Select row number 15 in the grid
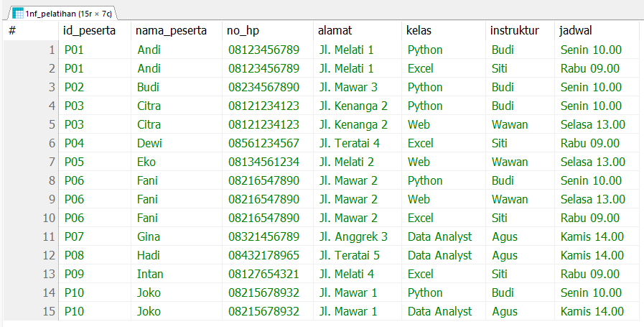644x327 pixels. [31, 311]
